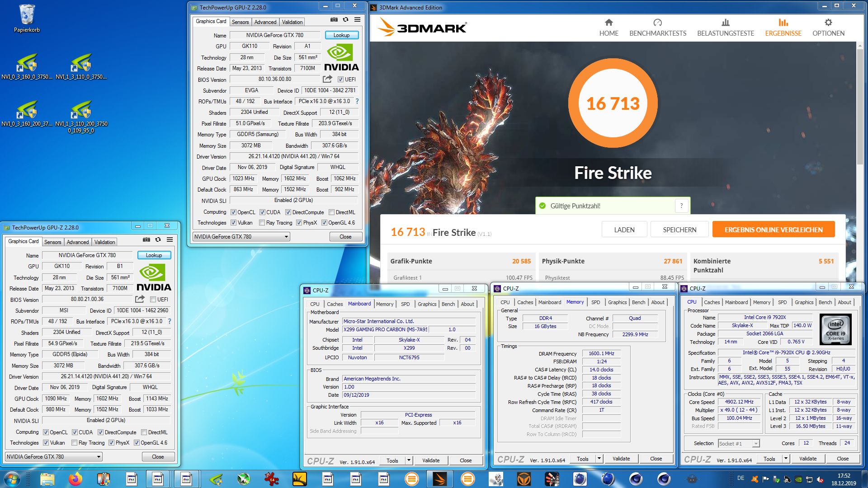Open the Papierkorb recycle bin icon
Image resolution: width=868 pixels, height=488 pixels.
[27, 18]
